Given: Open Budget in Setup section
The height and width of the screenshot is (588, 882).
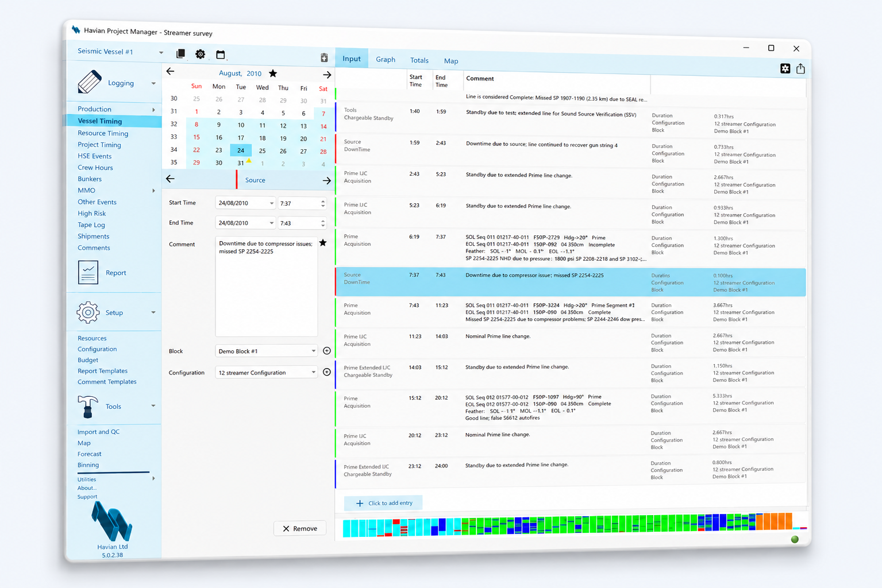Looking at the screenshot, I should point(88,360).
